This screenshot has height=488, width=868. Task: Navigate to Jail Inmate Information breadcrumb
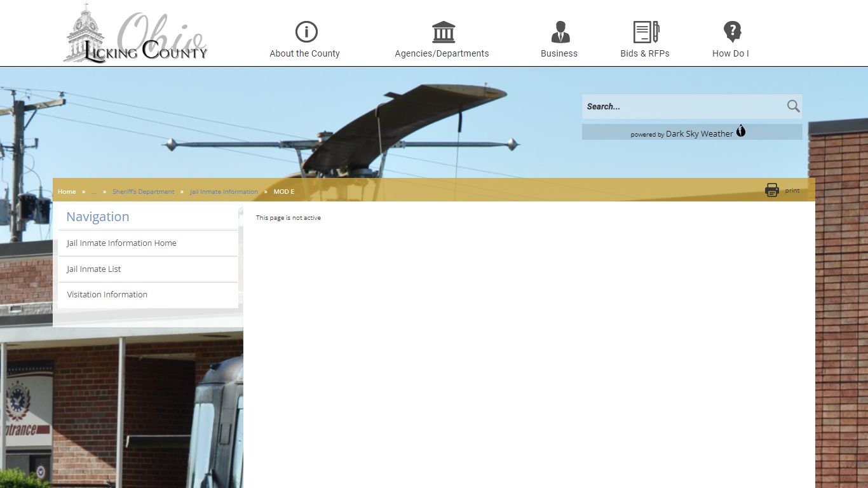tap(224, 192)
